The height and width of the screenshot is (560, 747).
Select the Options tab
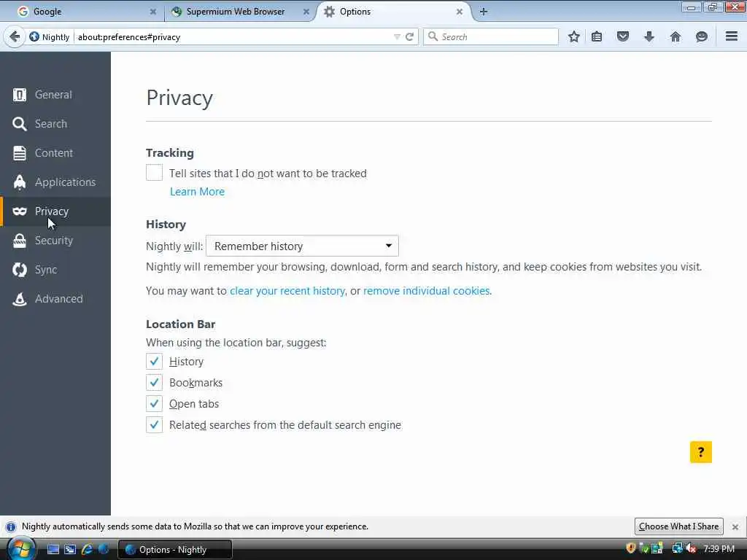click(394, 12)
